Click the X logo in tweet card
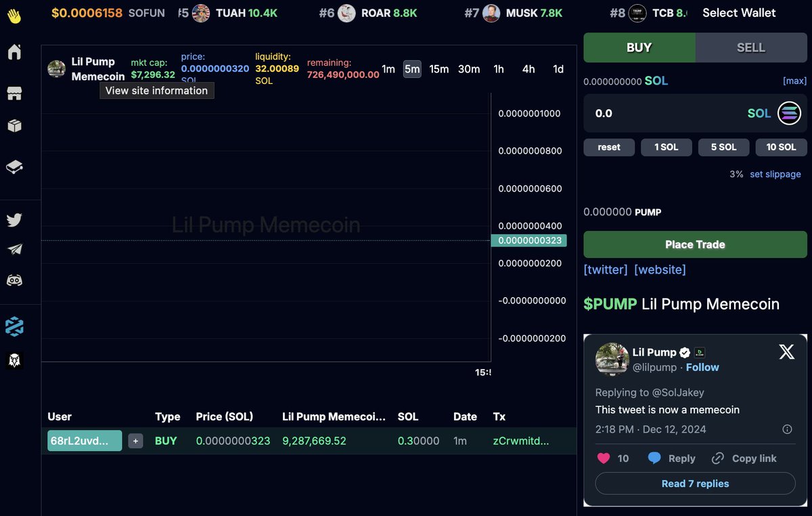Screen dimensions: 812x516 pyautogui.click(x=786, y=351)
